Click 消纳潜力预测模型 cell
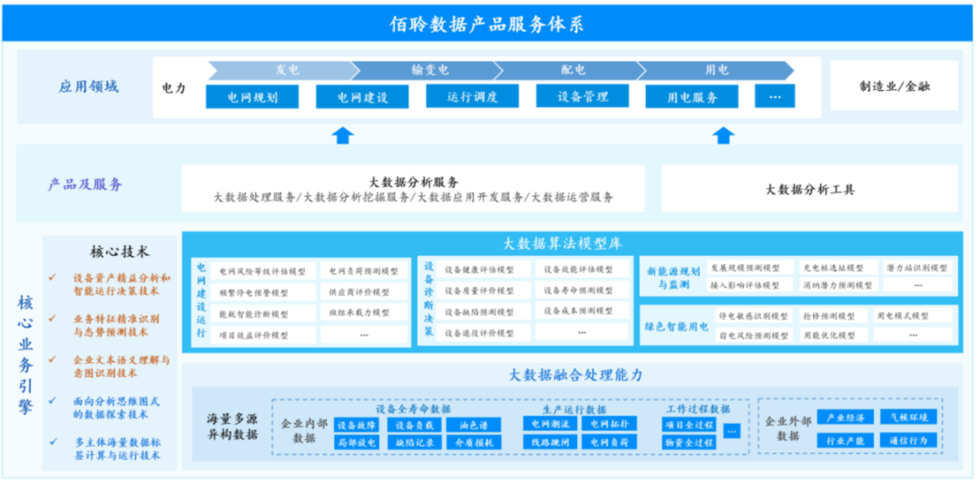Screen dimensions: 980x483 [838, 285]
